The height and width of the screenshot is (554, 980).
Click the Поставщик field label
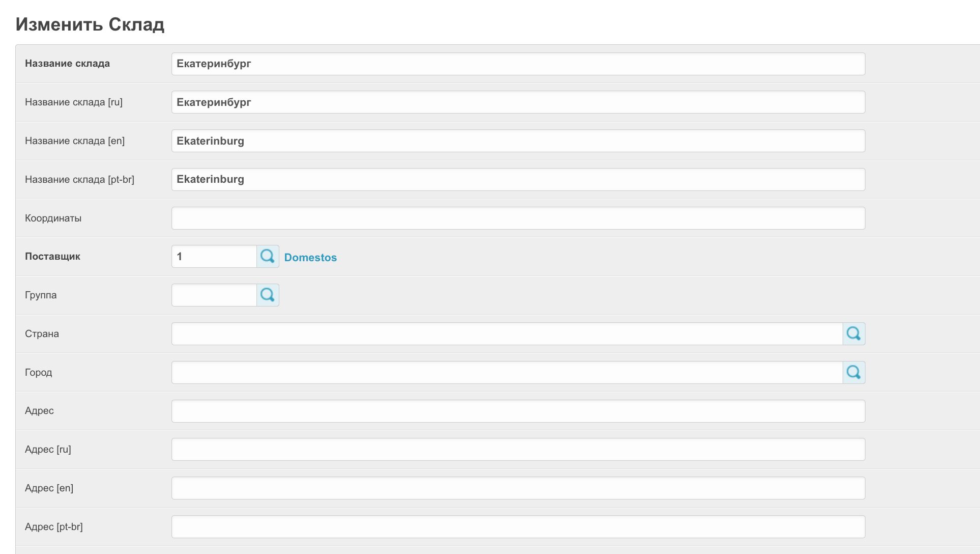tap(52, 257)
